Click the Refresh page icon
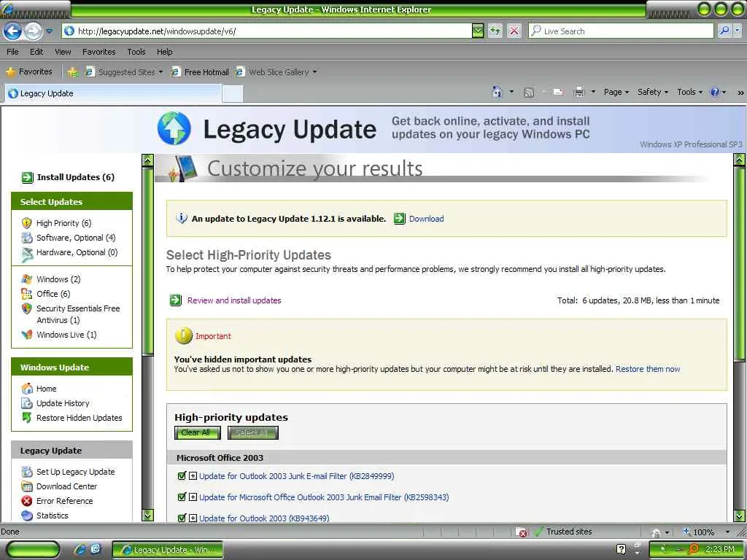The width and height of the screenshot is (747, 560). point(495,31)
